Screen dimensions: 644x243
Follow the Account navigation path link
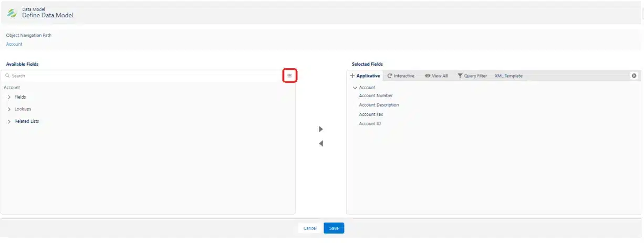(14, 44)
